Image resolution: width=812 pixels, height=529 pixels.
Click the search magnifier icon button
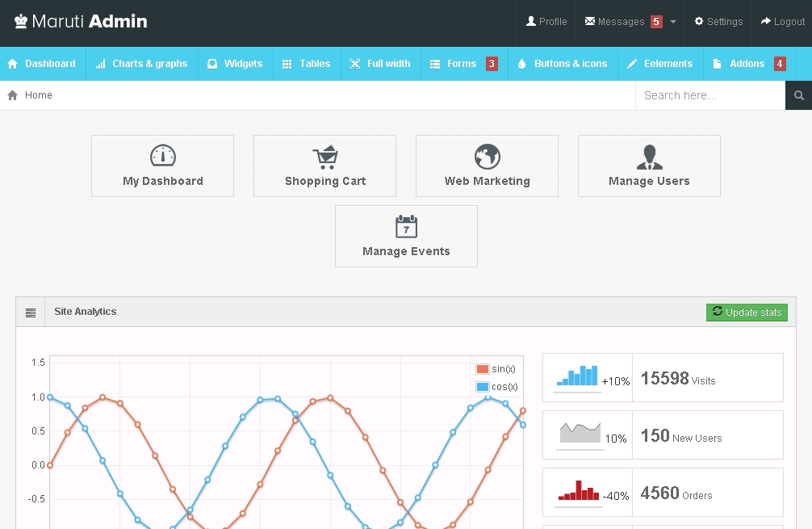798,95
